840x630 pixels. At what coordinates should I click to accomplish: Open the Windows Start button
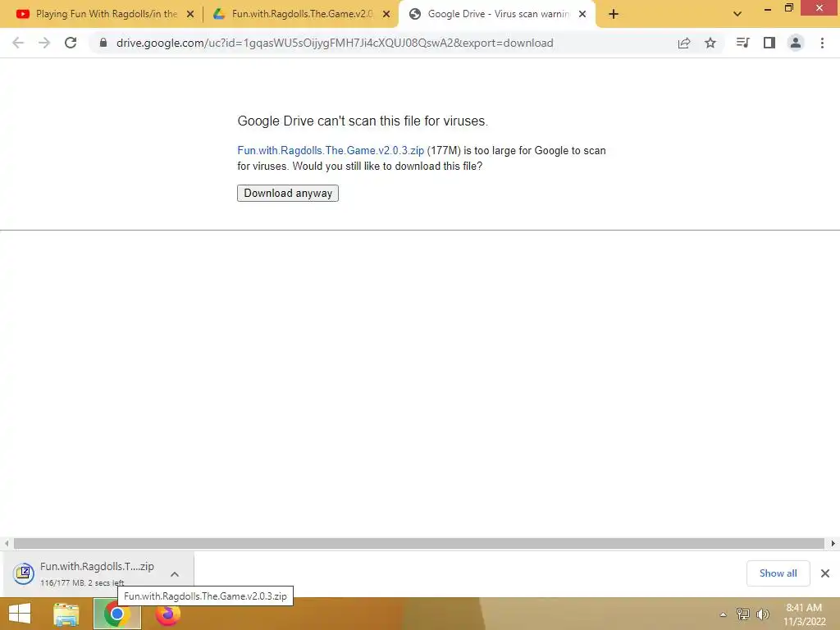[x=20, y=614]
